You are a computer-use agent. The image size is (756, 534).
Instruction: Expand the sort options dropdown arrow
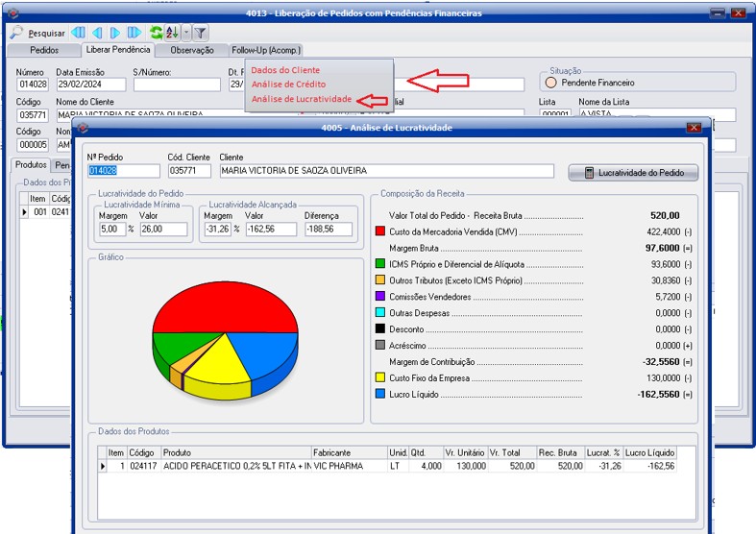click(185, 33)
